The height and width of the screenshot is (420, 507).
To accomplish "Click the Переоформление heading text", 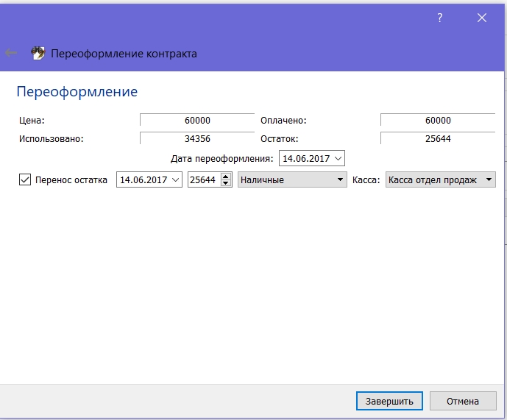I will pyautogui.click(x=77, y=92).
